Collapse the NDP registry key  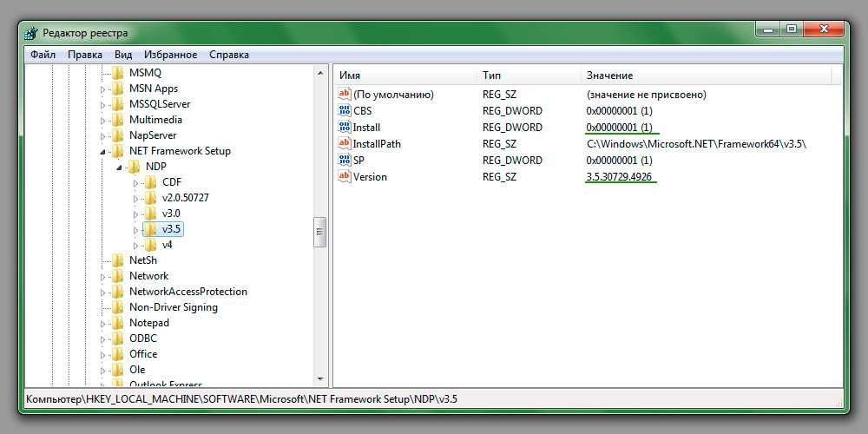coord(120,167)
